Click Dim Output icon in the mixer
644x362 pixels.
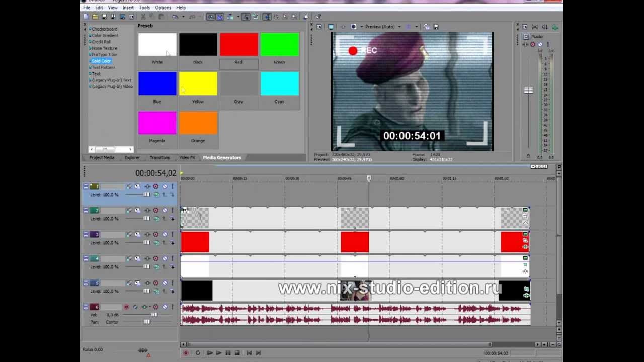pyautogui.click(x=545, y=27)
